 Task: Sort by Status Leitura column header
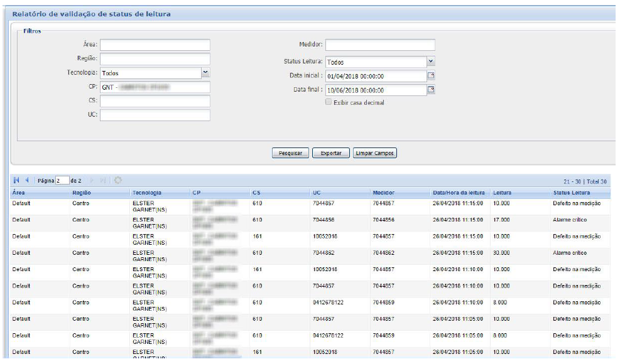(x=571, y=192)
